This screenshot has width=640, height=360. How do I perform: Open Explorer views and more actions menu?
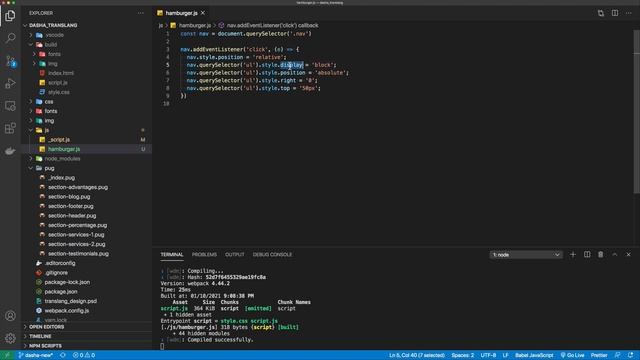(x=141, y=13)
